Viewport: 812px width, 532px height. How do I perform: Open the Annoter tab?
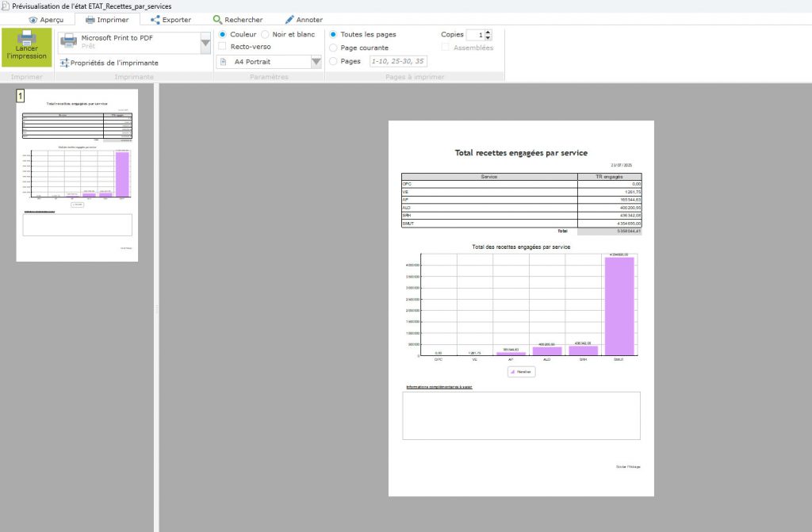click(x=303, y=20)
